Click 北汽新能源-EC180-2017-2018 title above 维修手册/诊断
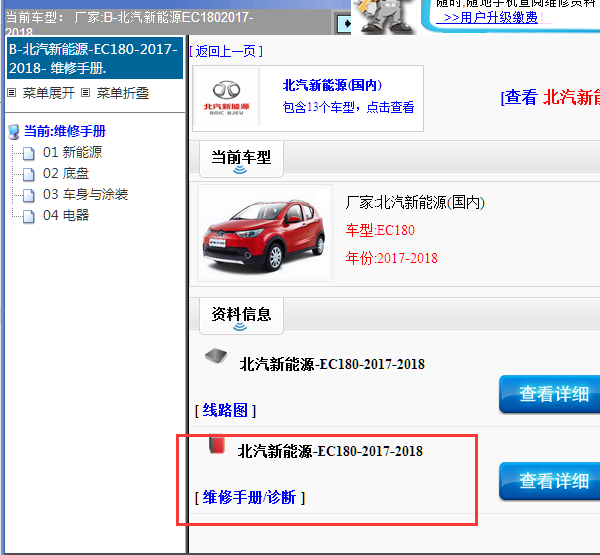The height and width of the screenshot is (555, 600). tap(330, 451)
